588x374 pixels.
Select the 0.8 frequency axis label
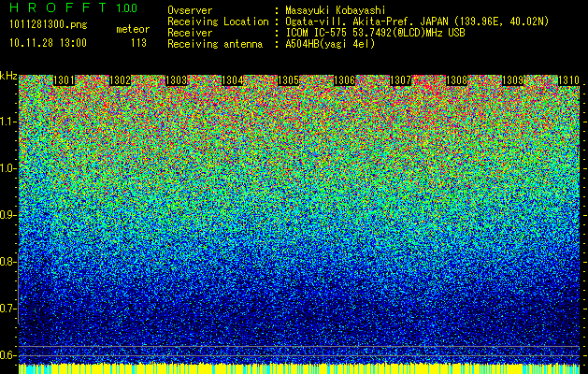7,262
